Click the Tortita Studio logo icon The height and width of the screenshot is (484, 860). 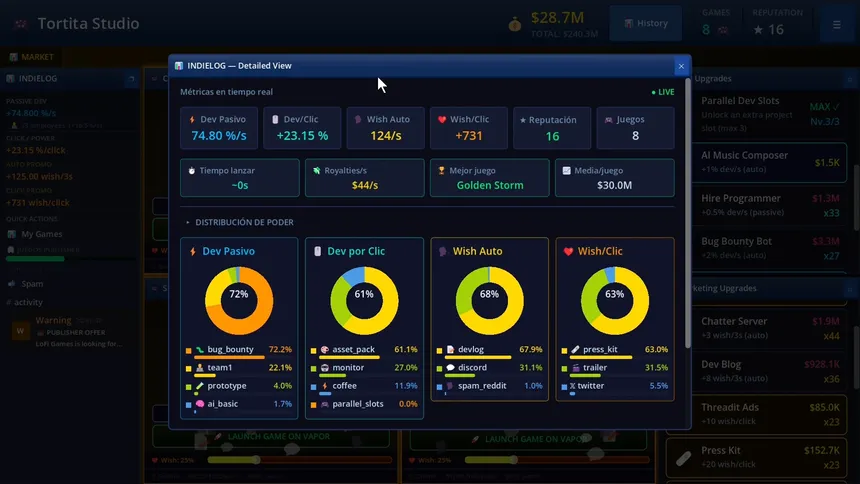(x=21, y=24)
